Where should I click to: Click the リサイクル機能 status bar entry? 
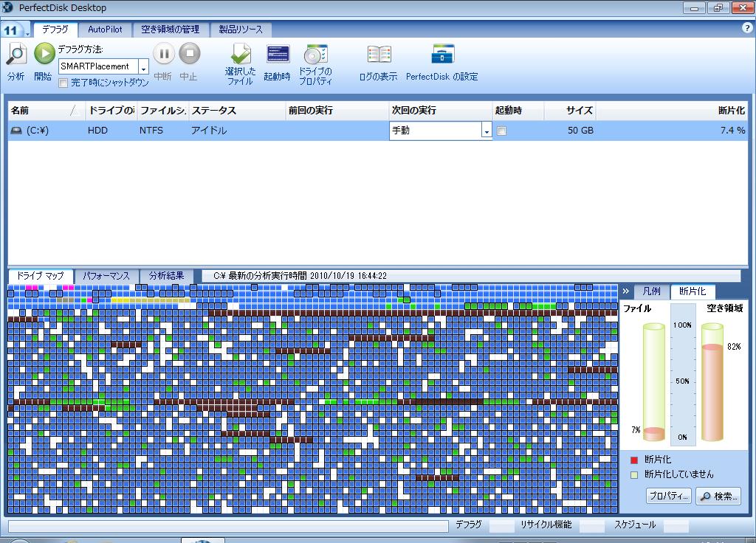tap(546, 525)
